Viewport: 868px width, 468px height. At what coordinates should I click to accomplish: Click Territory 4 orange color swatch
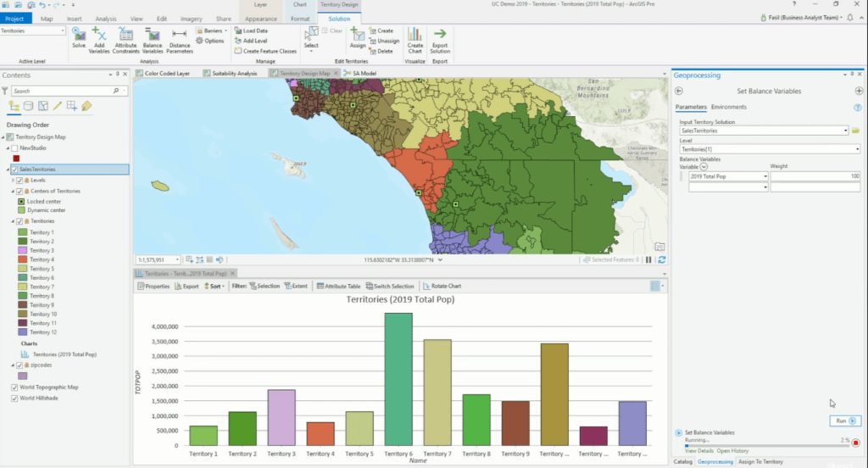23,259
